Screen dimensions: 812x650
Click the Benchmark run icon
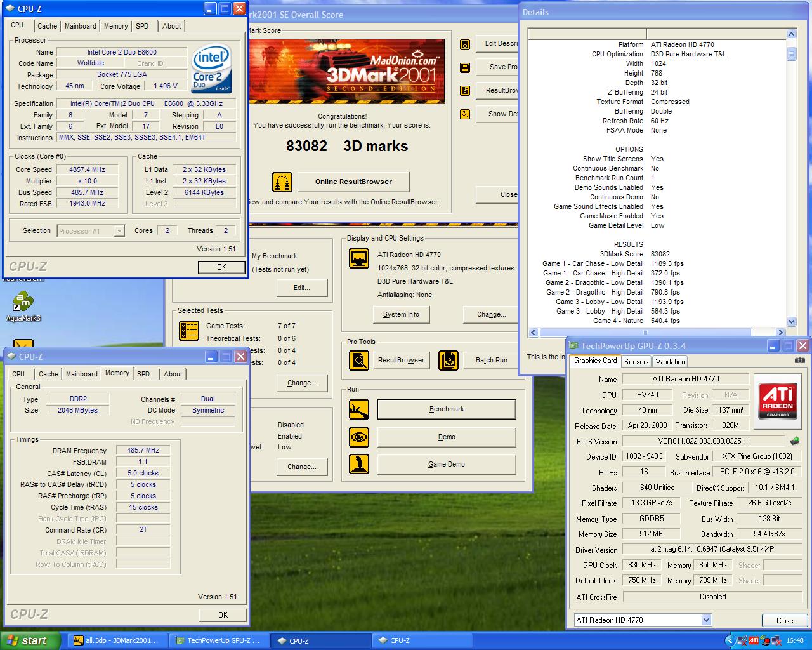[359, 409]
